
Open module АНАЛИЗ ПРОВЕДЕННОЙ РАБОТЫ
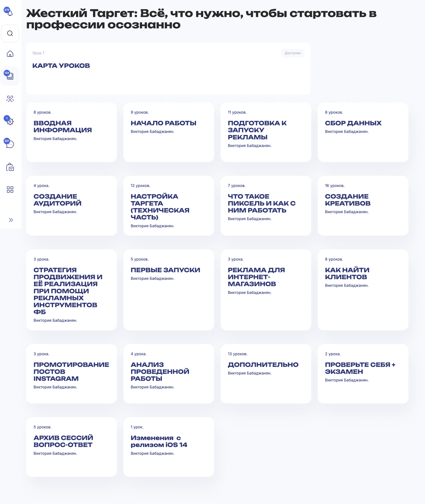point(168,374)
